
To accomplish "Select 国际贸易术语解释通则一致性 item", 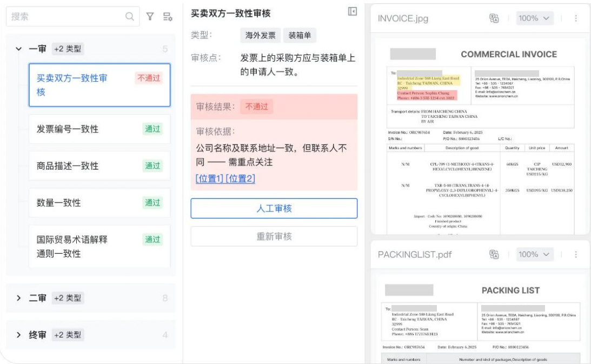I will click(x=99, y=247).
